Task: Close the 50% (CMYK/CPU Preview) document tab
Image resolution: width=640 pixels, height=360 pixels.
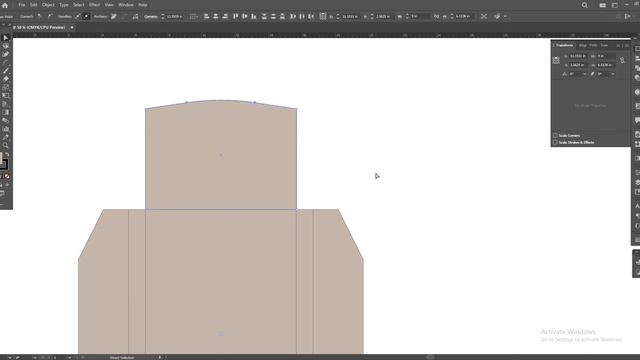Action: pos(72,27)
